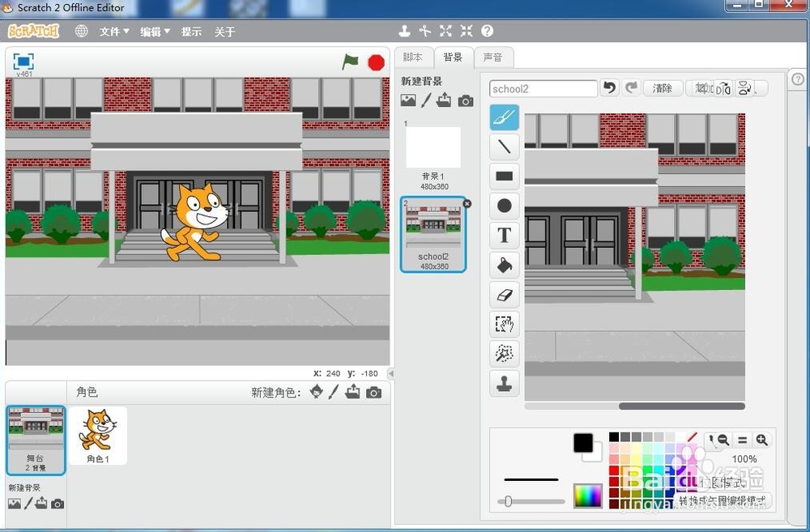Delete the school2 backdrop with its x button
Screen dimensions: 810x532
coord(467,203)
